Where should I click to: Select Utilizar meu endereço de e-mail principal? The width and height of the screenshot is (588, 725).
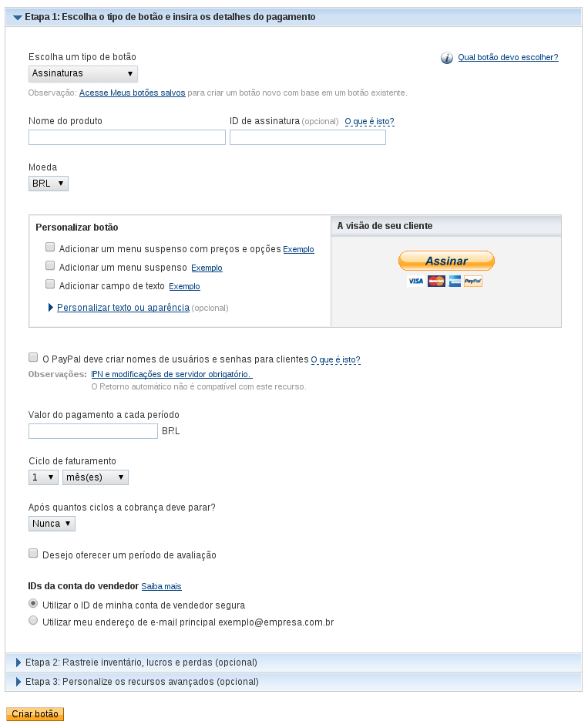click(33, 620)
